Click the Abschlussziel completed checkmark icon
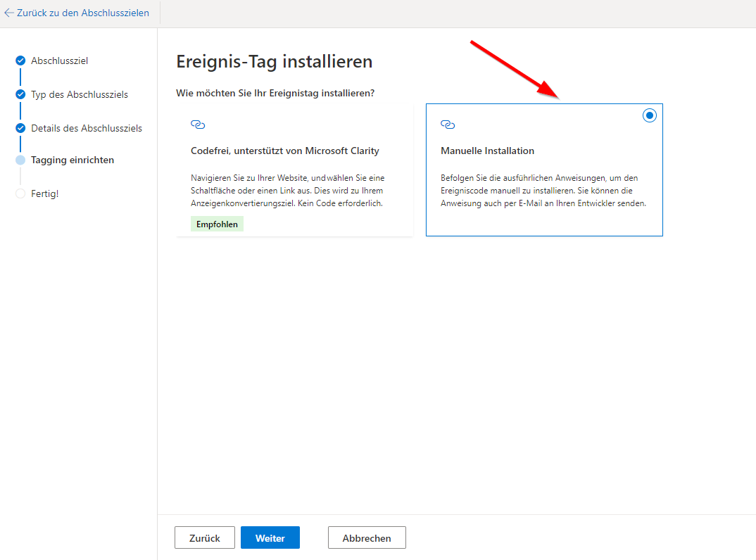756x560 pixels. click(x=20, y=61)
